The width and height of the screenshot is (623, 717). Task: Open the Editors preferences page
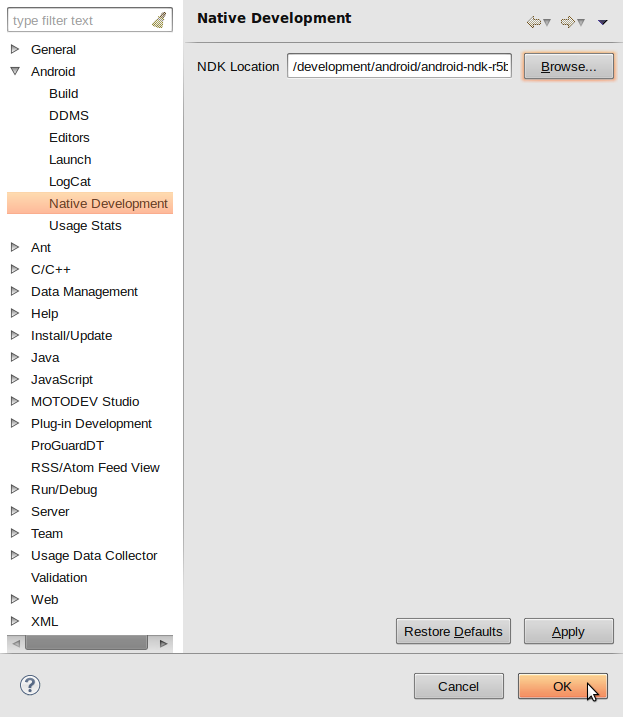click(x=69, y=137)
